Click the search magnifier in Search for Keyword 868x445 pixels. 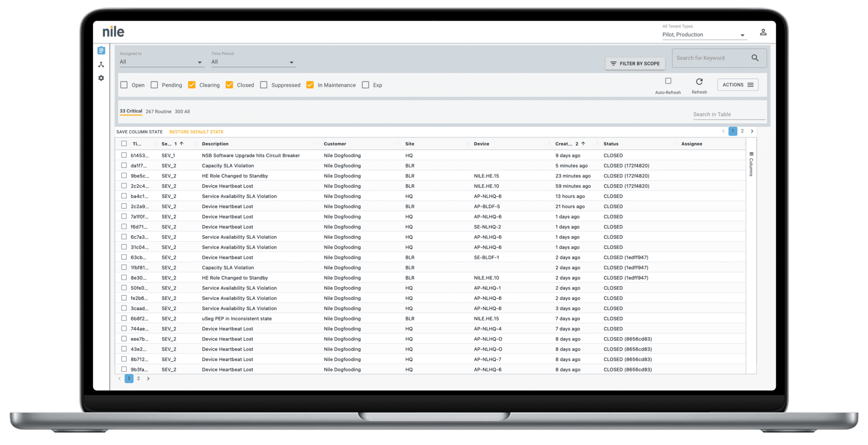pyautogui.click(x=755, y=58)
